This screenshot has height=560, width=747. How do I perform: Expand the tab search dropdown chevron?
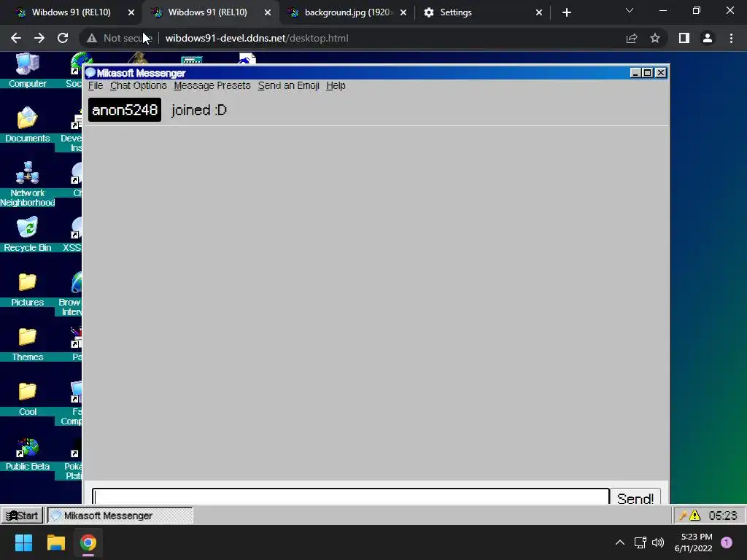click(630, 10)
